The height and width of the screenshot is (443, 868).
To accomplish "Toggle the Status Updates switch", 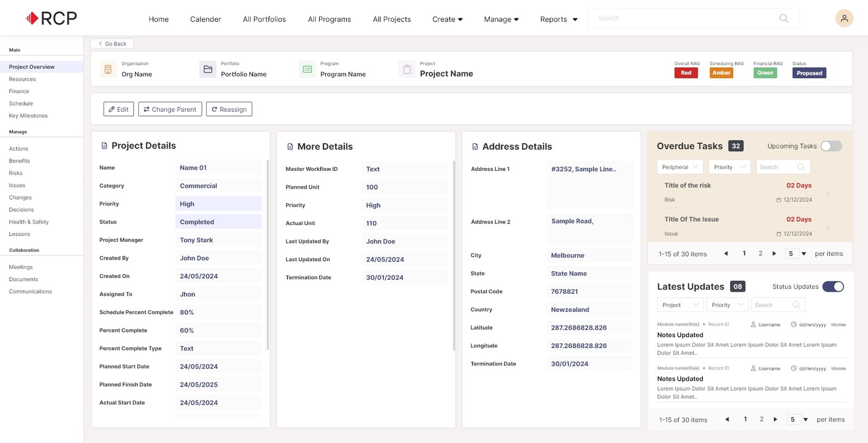I will click(x=833, y=286).
